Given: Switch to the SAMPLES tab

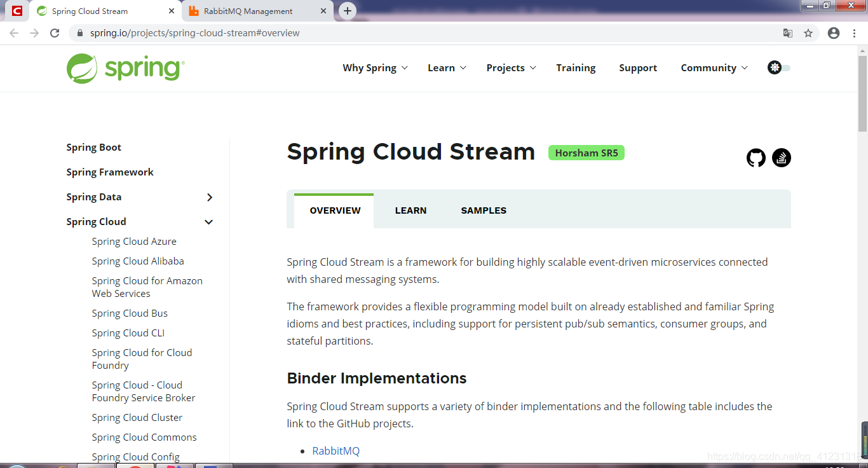Looking at the screenshot, I should pyautogui.click(x=483, y=210).
